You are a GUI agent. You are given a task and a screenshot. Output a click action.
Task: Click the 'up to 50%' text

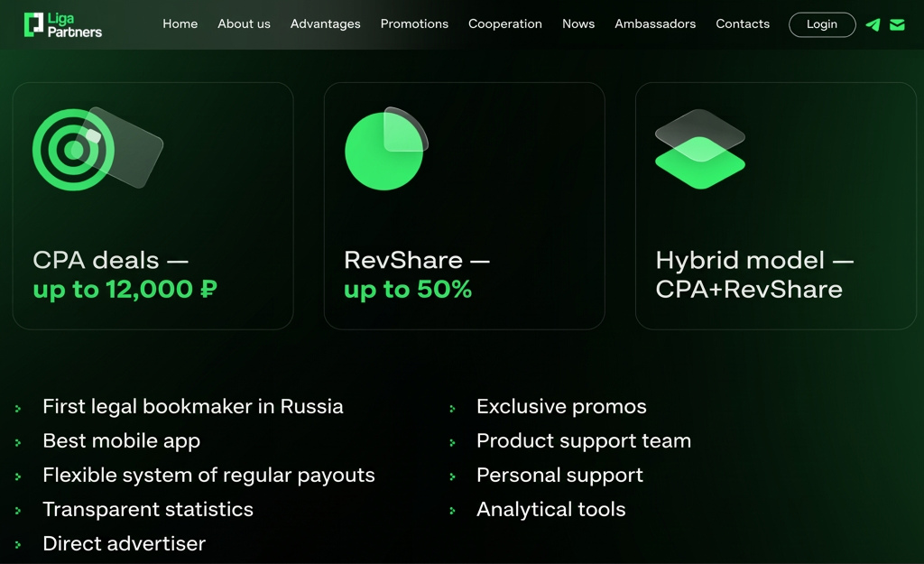[408, 290]
